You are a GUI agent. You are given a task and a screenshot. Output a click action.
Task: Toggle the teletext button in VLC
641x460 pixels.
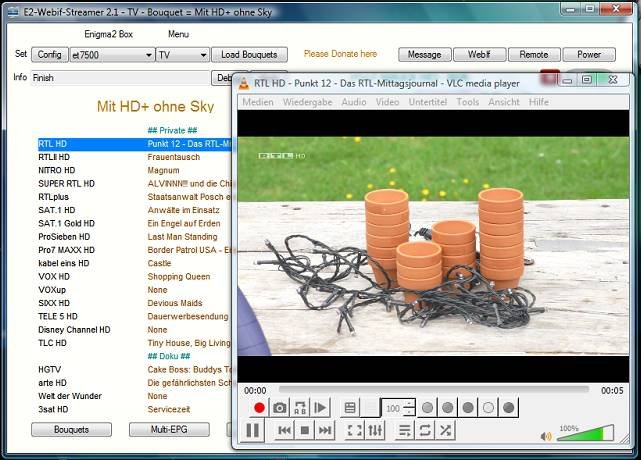point(350,408)
